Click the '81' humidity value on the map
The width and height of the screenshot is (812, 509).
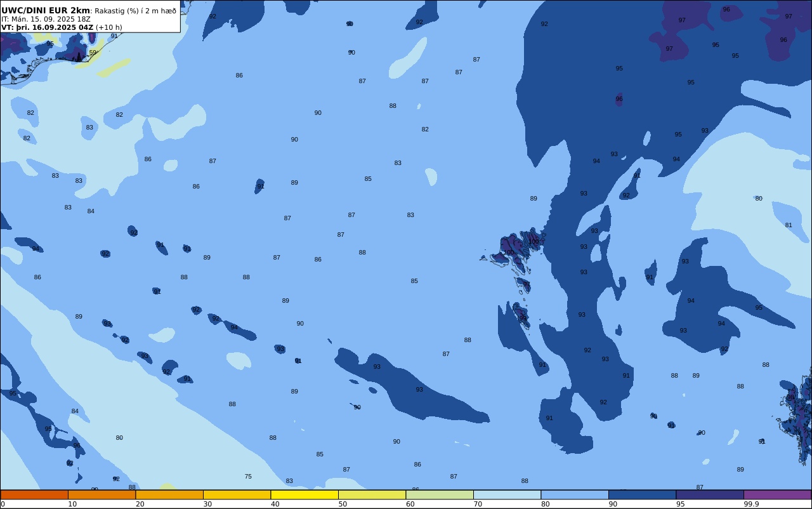pyautogui.click(x=789, y=225)
